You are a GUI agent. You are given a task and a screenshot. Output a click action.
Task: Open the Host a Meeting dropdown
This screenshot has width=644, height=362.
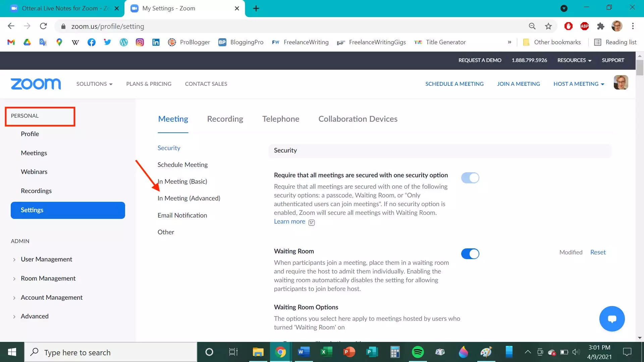[579, 84]
